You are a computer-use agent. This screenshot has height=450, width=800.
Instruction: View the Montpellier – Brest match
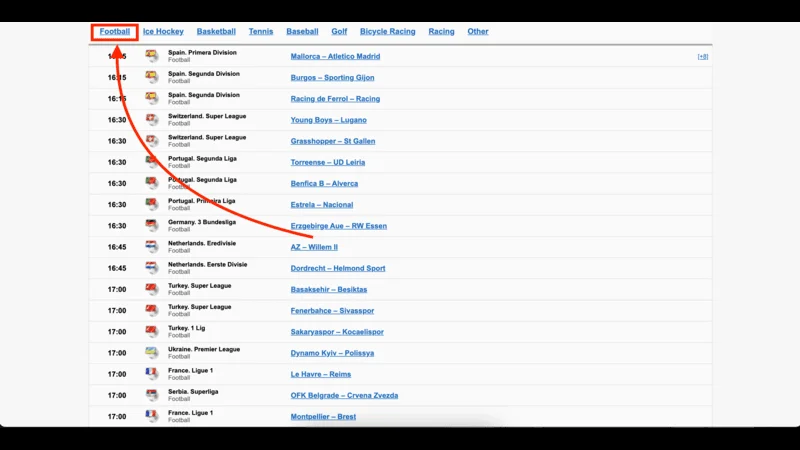tap(323, 417)
